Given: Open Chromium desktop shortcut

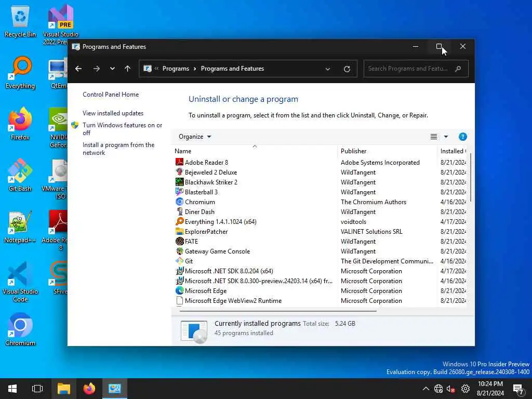Looking at the screenshot, I should coord(20,329).
